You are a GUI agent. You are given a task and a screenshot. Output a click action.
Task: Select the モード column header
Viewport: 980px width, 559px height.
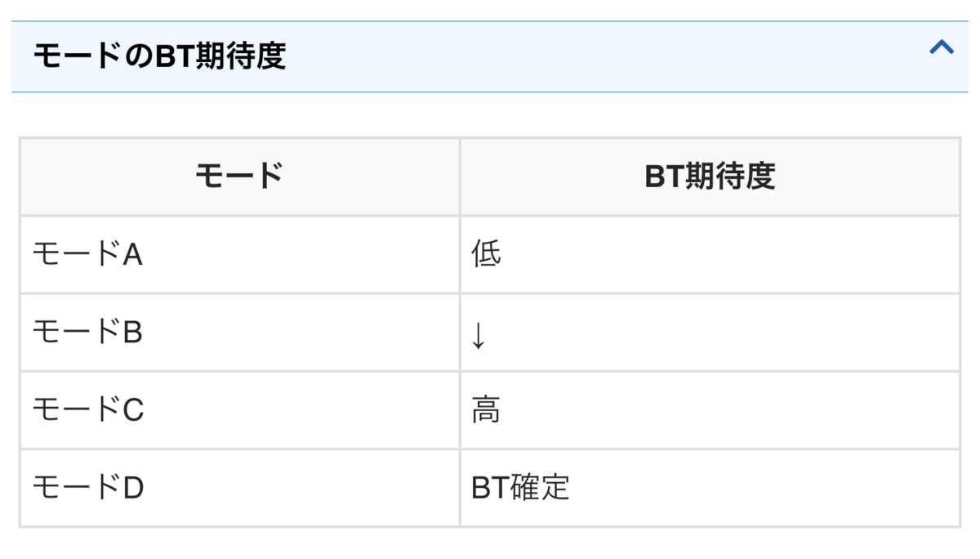(x=239, y=177)
